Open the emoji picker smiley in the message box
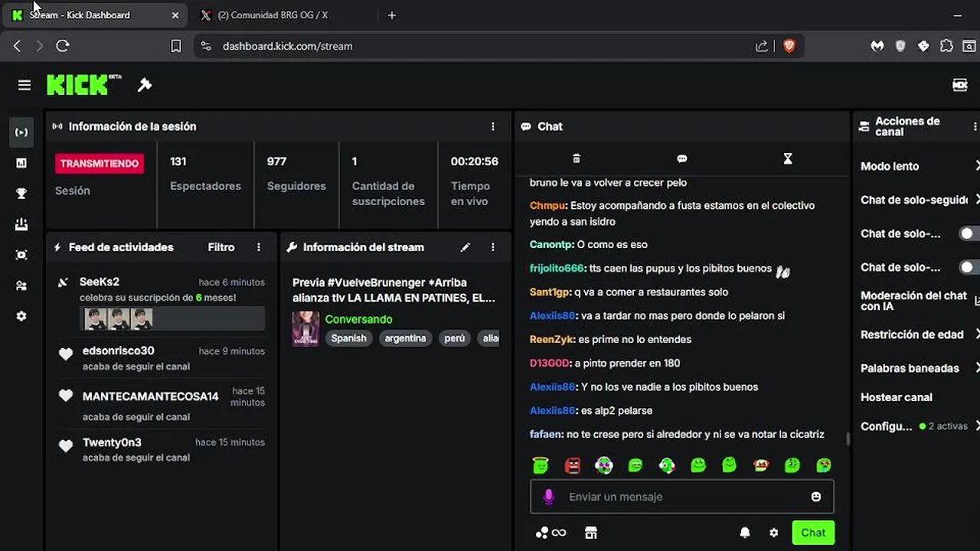Image resolution: width=980 pixels, height=551 pixels. pos(816,497)
